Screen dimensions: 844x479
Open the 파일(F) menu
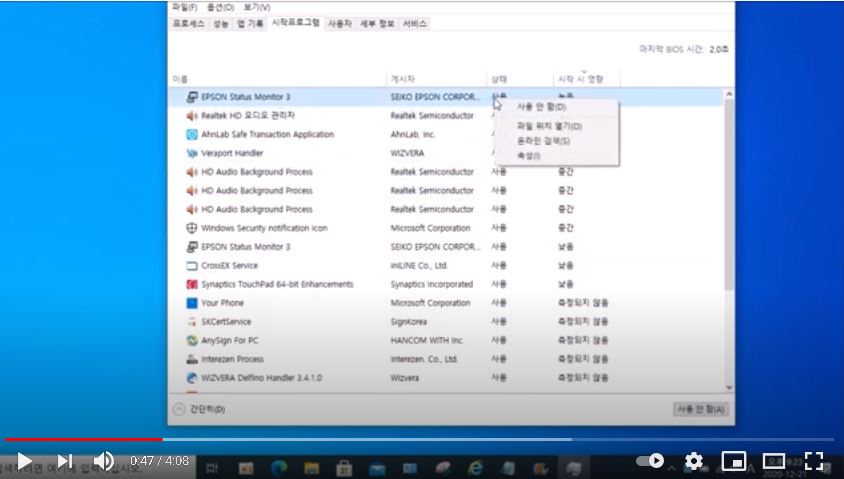click(x=185, y=8)
